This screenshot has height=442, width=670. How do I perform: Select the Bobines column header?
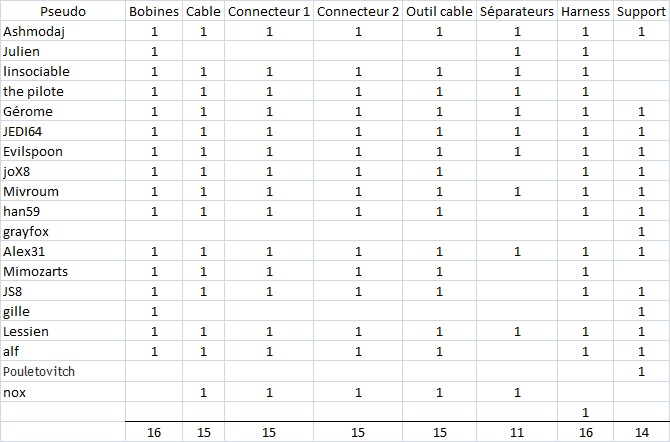[154, 12]
